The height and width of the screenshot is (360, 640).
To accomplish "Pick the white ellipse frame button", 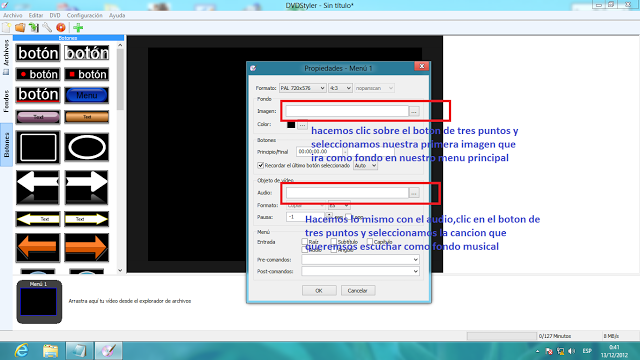I will 87,147.
